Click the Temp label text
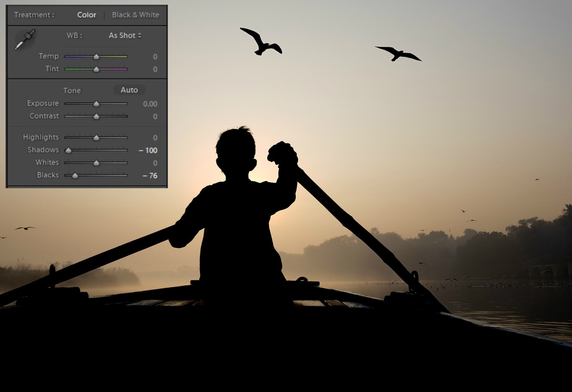 pyautogui.click(x=48, y=56)
